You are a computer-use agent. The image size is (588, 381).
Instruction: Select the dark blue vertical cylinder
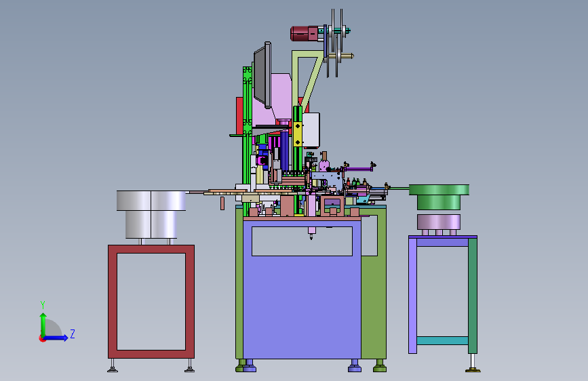point(285,150)
